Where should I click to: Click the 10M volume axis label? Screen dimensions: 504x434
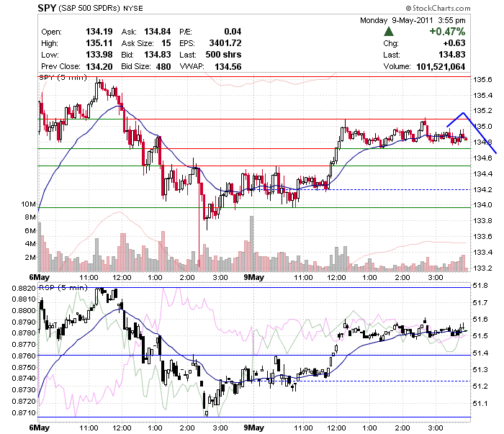29,204
